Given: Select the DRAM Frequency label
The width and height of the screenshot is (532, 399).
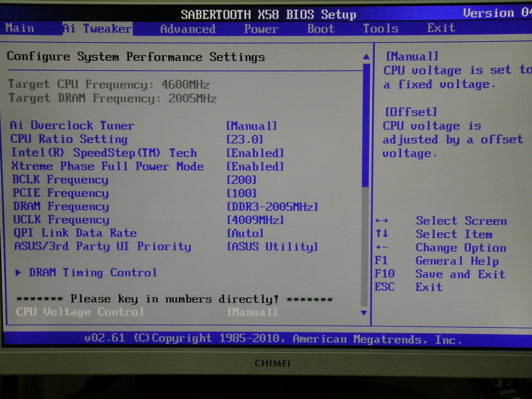Looking at the screenshot, I should (61, 206).
